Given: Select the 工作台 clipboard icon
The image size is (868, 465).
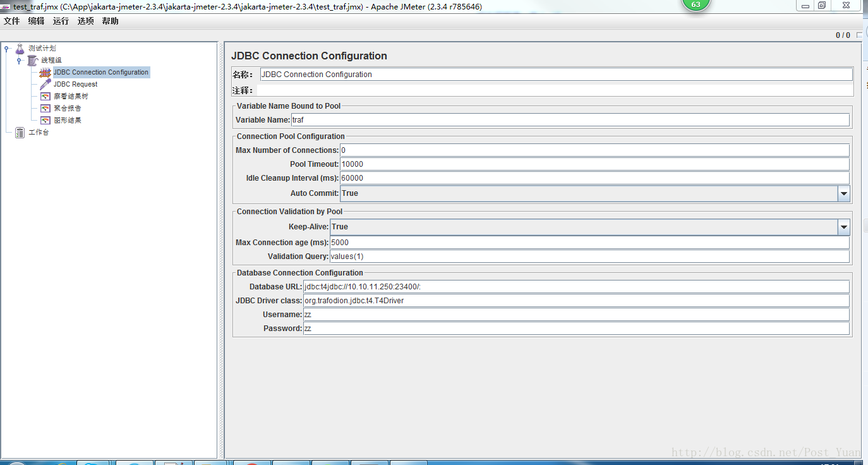Looking at the screenshot, I should point(20,132).
